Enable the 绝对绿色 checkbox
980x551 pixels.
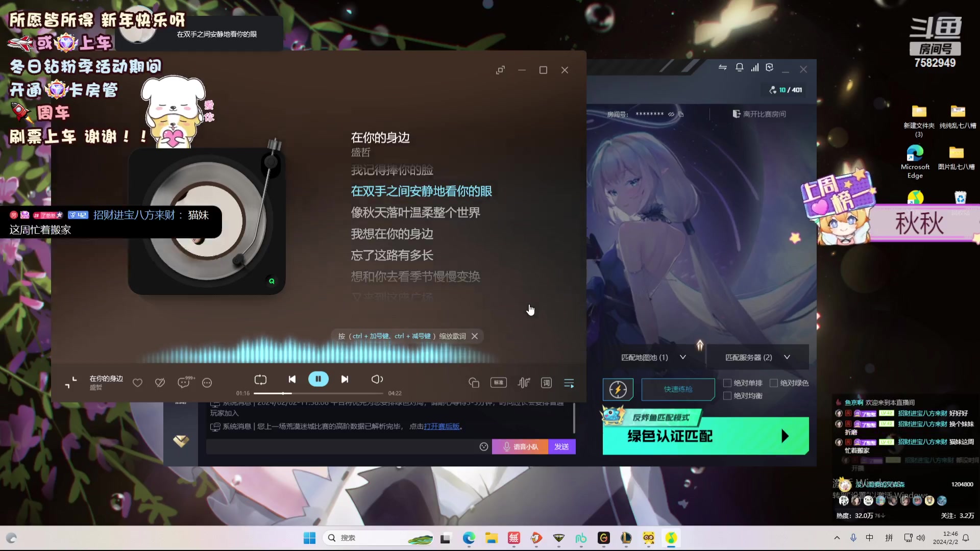point(774,383)
